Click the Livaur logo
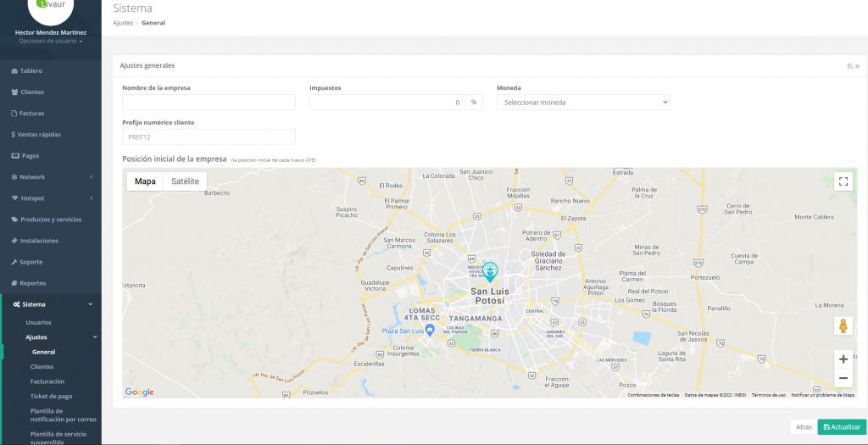Image resolution: width=868 pixels, height=445 pixels. click(50, 6)
